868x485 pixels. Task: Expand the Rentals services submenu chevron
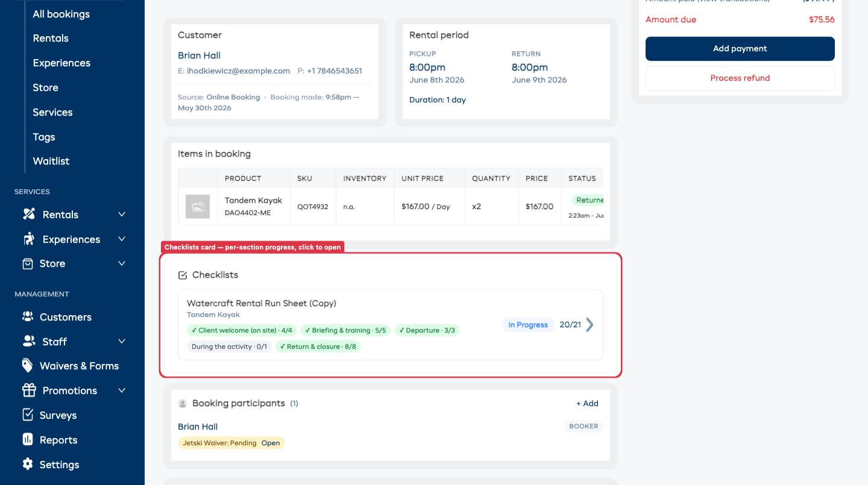pos(122,214)
